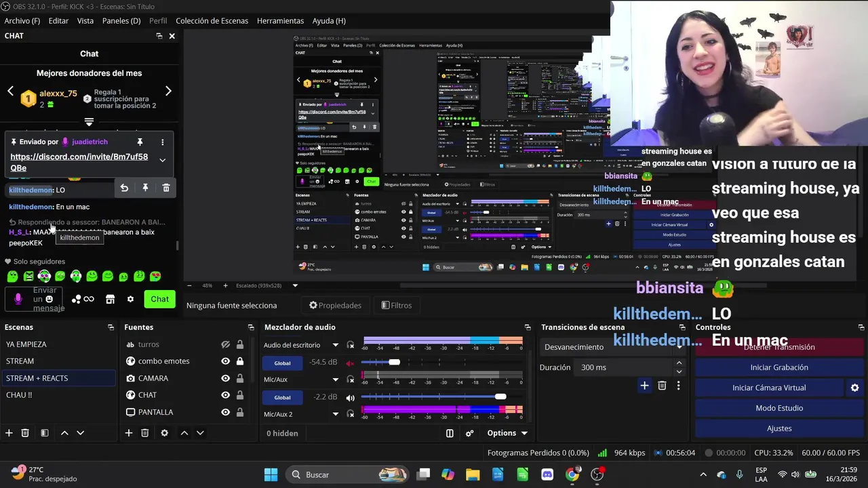
Task: Unmute the Audio del escritorio speaker icon
Action: coord(351,363)
